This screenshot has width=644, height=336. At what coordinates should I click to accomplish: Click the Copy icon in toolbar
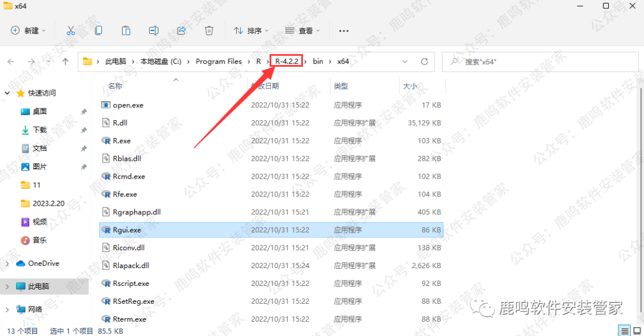[98, 30]
